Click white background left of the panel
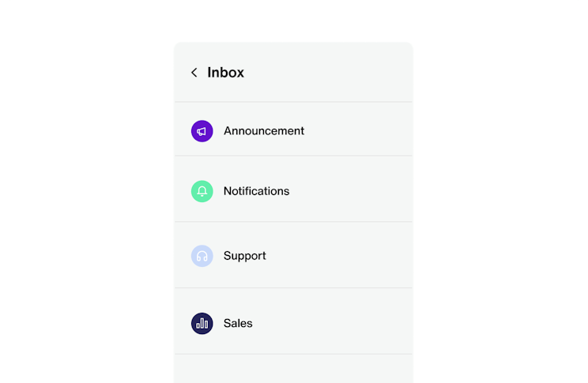The width and height of the screenshot is (588, 383). click(x=87, y=197)
